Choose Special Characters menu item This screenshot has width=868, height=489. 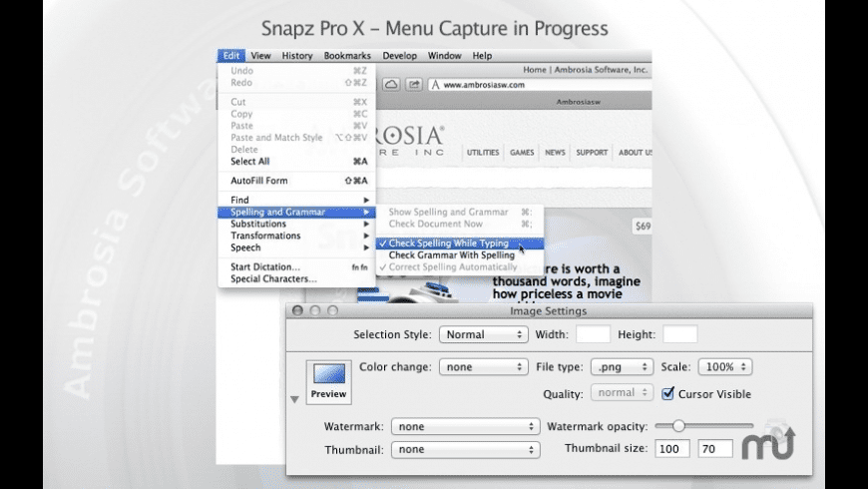296,279
